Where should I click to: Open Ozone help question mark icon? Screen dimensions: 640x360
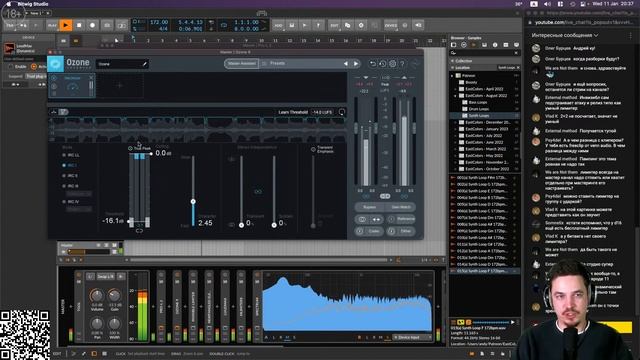pos(402,64)
